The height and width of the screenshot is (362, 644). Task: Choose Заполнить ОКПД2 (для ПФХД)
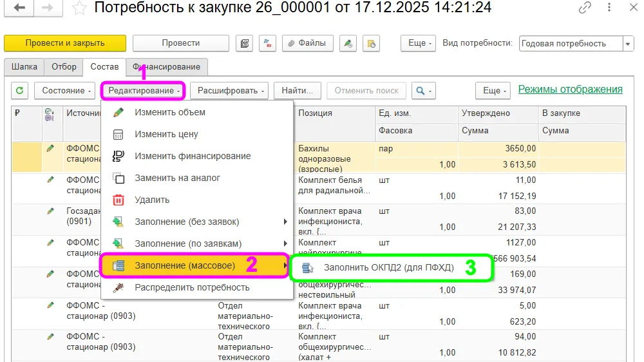point(391,268)
